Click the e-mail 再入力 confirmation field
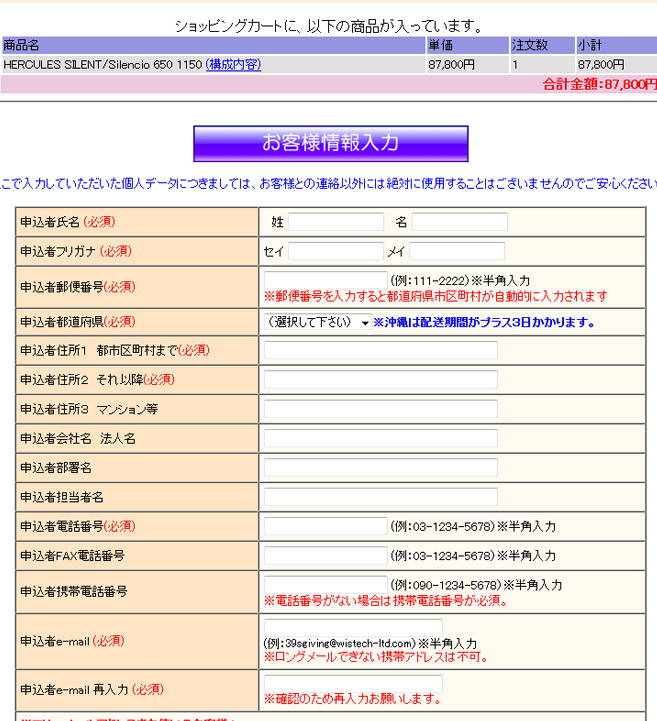The height and width of the screenshot is (721, 657). [353, 684]
